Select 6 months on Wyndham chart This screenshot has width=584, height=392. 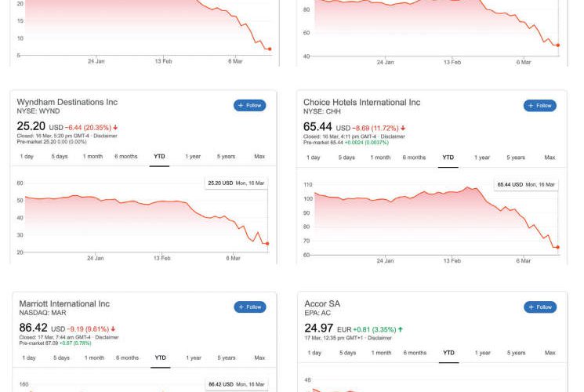pyautogui.click(x=126, y=157)
